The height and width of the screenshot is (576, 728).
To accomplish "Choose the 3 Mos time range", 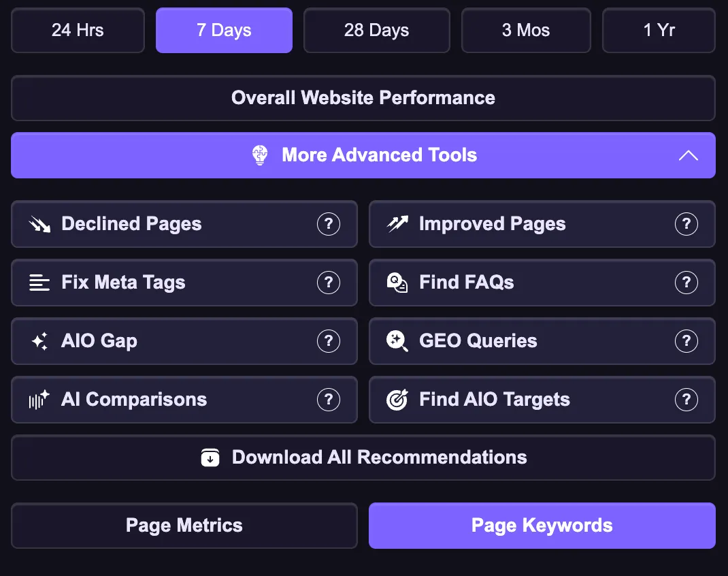I will point(526,31).
